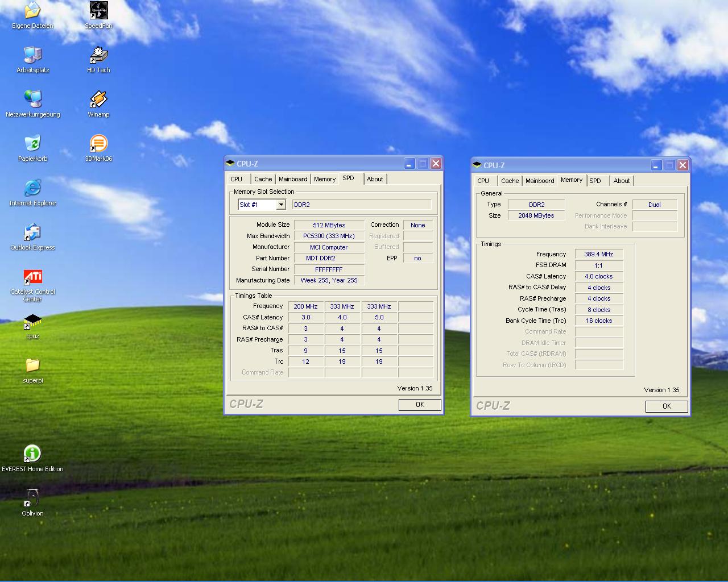
Task: Switch to Mainboard tab in Memory window
Action: pos(540,181)
